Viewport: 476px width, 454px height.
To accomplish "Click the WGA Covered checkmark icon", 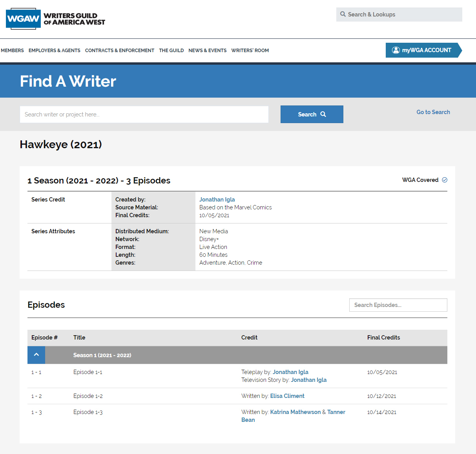I will point(445,180).
